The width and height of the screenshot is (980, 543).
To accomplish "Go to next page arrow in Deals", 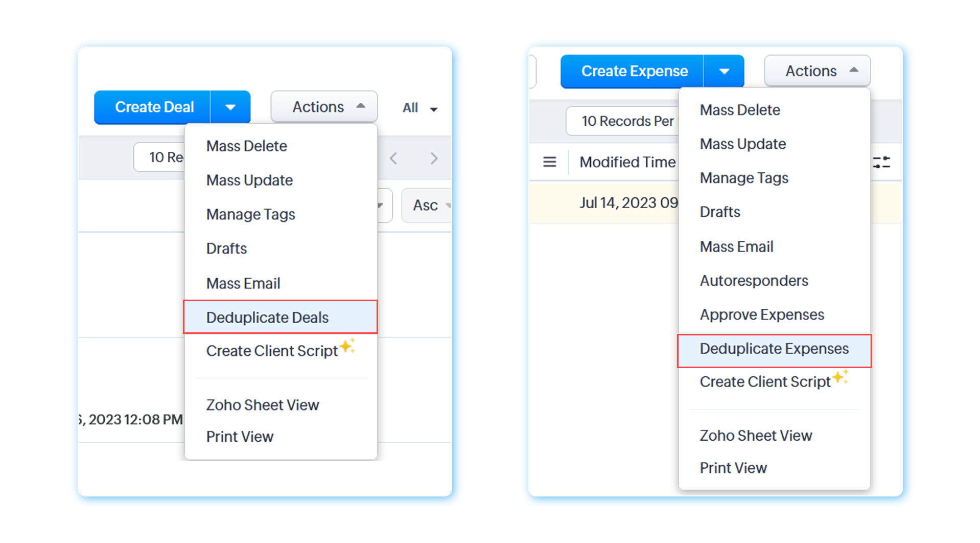I will [434, 159].
